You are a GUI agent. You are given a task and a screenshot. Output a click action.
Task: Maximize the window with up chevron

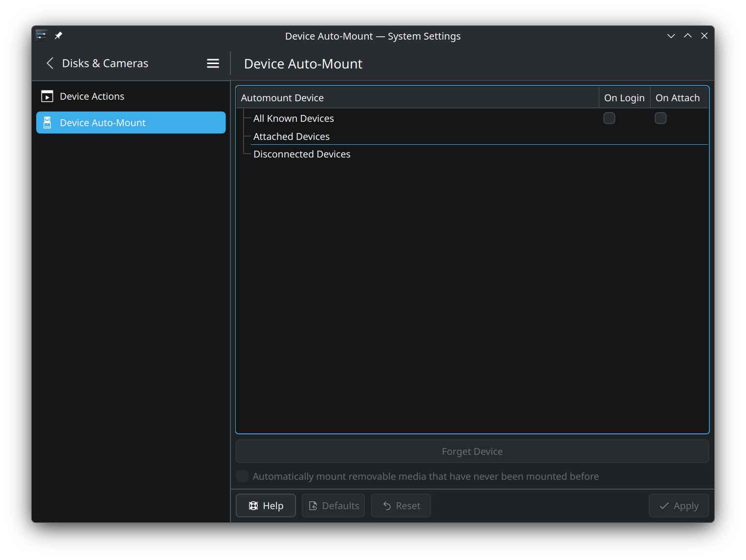(x=687, y=36)
